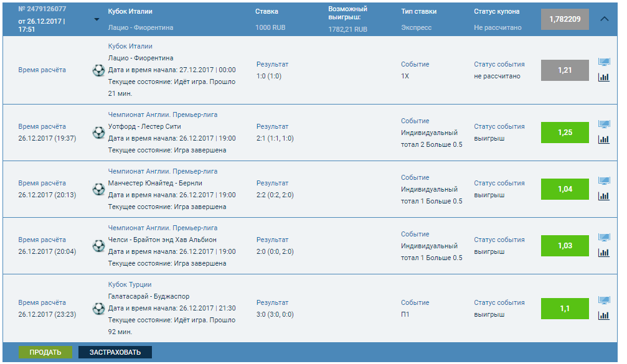Click result 3:0 (3:0, 0:0)
This screenshot has height=364, width=627.
pyautogui.click(x=275, y=315)
